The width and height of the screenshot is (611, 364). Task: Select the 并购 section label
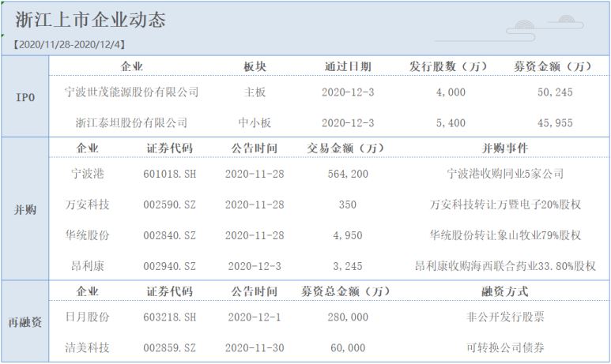[25, 210]
